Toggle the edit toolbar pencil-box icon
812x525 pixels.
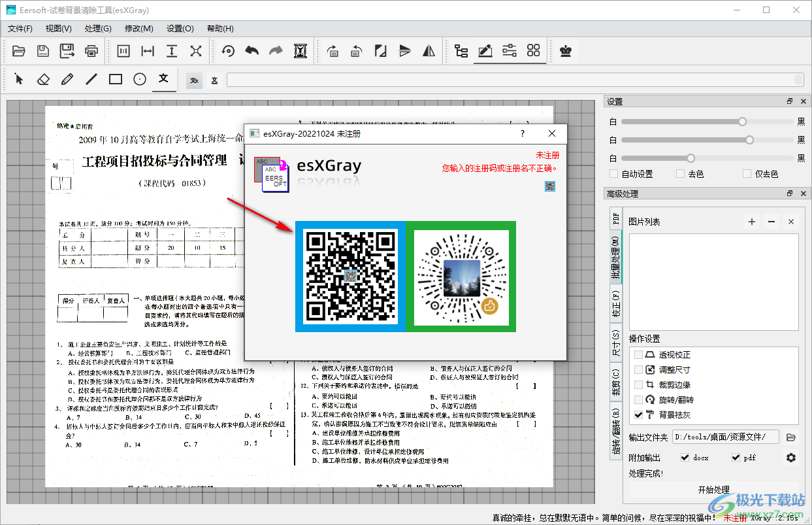[485, 50]
